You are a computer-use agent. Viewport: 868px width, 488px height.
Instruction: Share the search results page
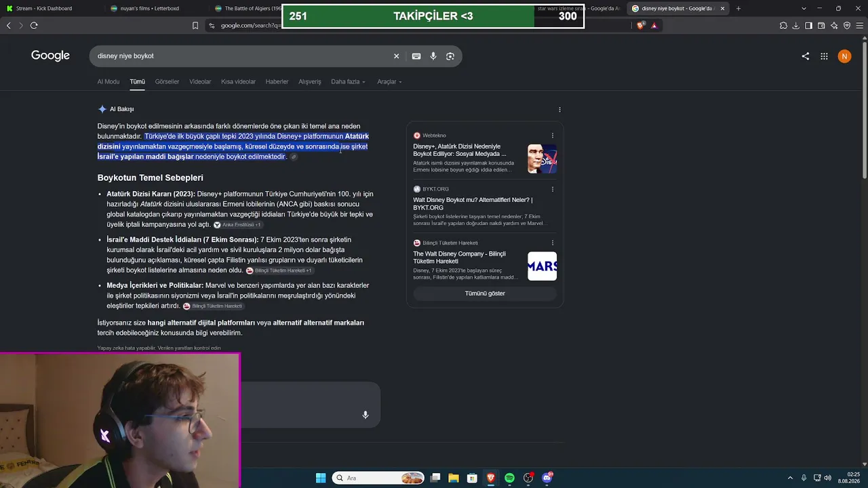(x=806, y=56)
